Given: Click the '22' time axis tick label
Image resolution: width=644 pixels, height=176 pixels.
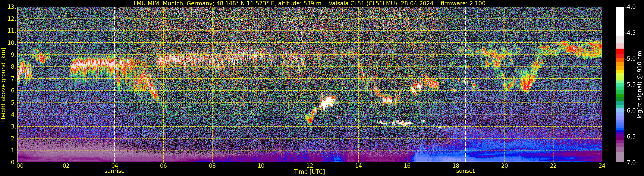Looking at the screenshot, I should (x=553, y=166).
